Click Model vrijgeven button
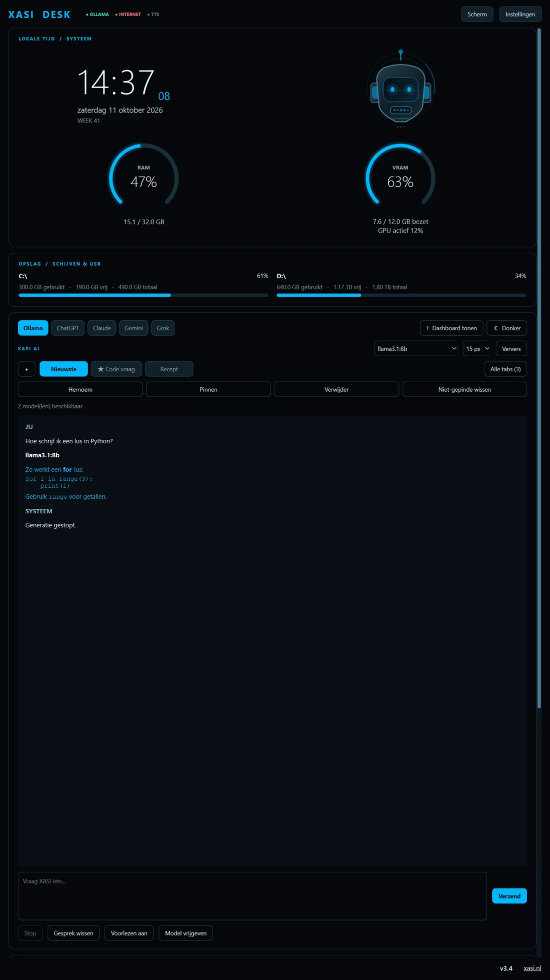 (x=185, y=933)
